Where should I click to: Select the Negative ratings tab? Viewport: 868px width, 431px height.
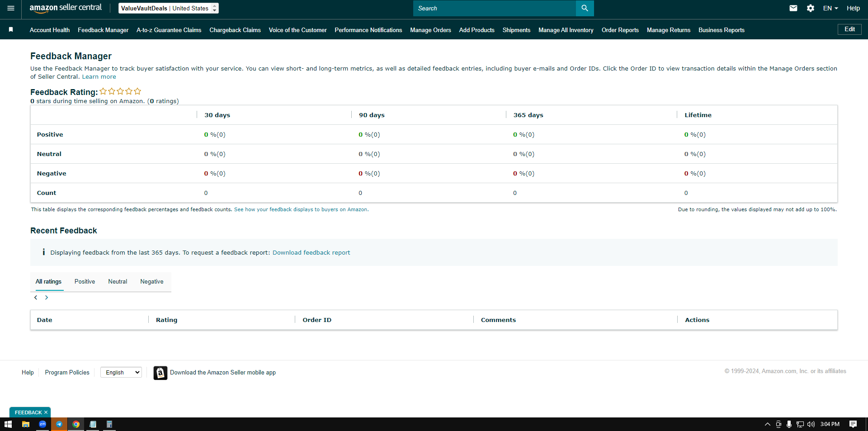pyautogui.click(x=152, y=281)
